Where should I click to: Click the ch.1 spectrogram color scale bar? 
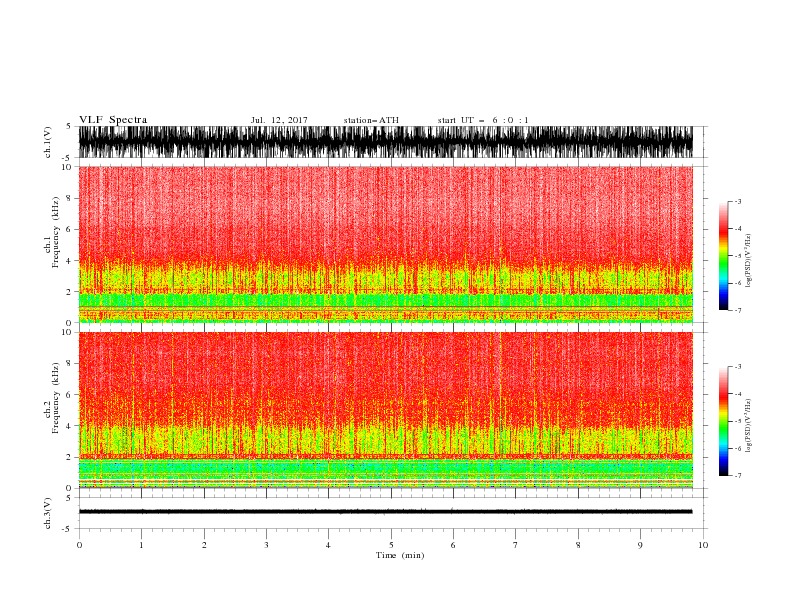[723, 256]
